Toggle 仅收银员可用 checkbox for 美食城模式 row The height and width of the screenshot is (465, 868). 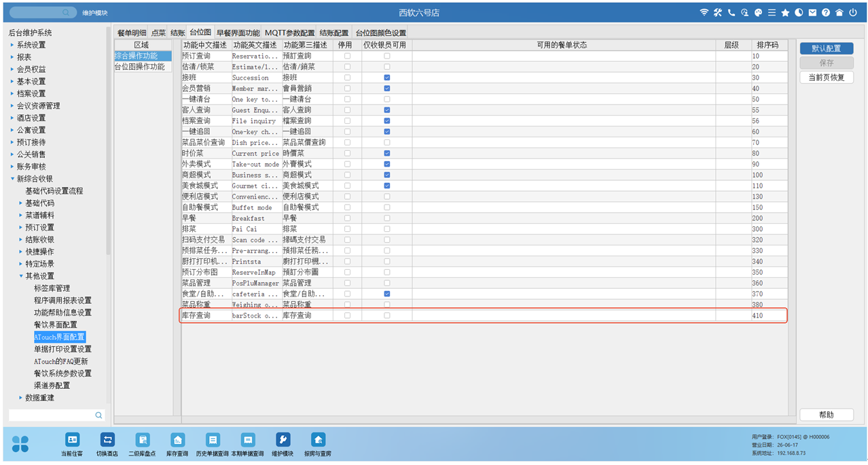point(387,186)
